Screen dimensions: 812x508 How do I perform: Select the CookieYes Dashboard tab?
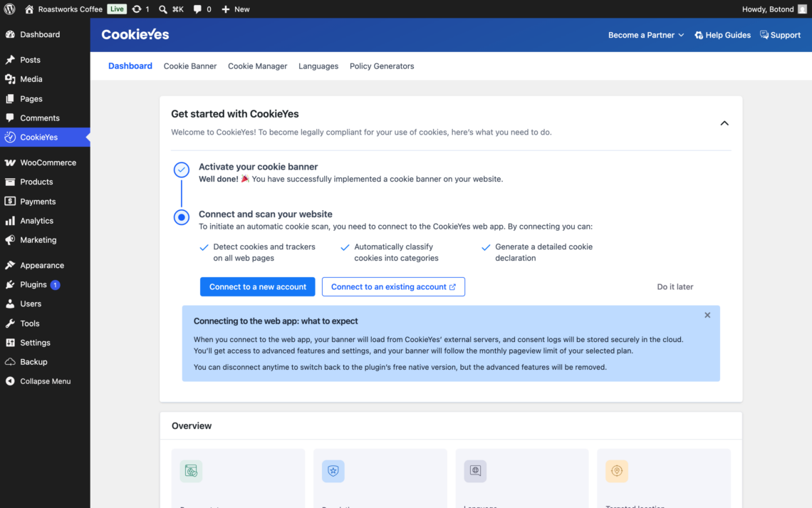tap(130, 66)
